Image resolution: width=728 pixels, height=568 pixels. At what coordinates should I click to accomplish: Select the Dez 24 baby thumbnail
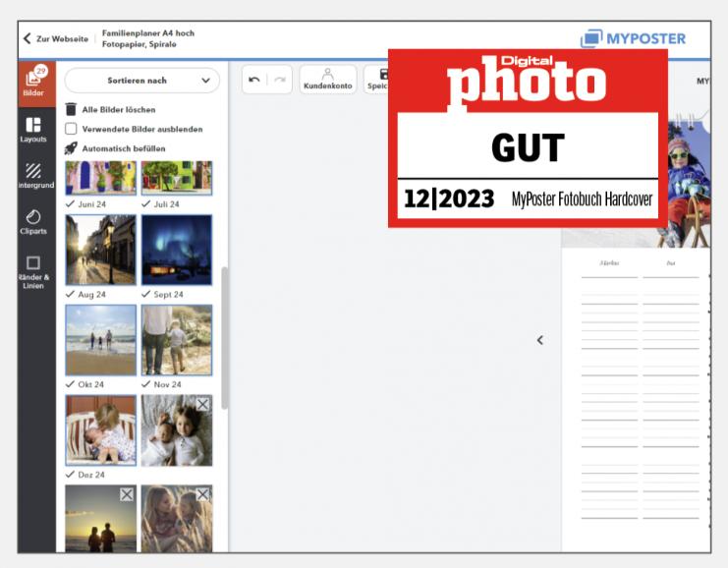[x=101, y=430]
